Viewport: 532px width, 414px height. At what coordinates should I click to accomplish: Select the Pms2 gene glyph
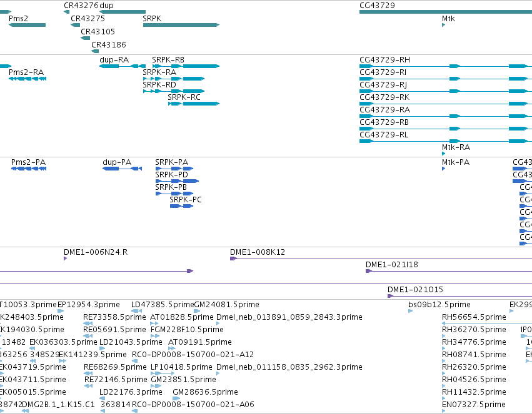point(27,25)
